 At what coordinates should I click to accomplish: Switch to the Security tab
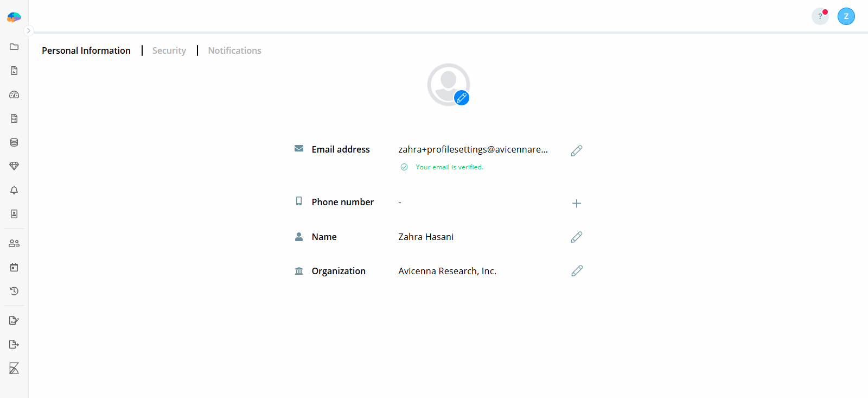[169, 50]
